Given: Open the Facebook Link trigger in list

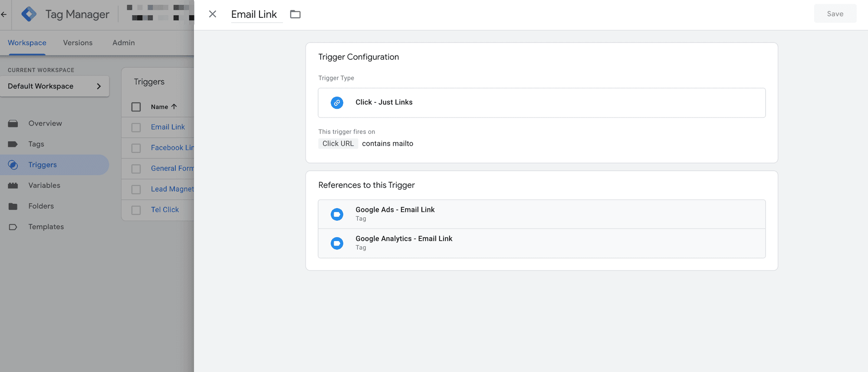Looking at the screenshot, I should [172, 148].
